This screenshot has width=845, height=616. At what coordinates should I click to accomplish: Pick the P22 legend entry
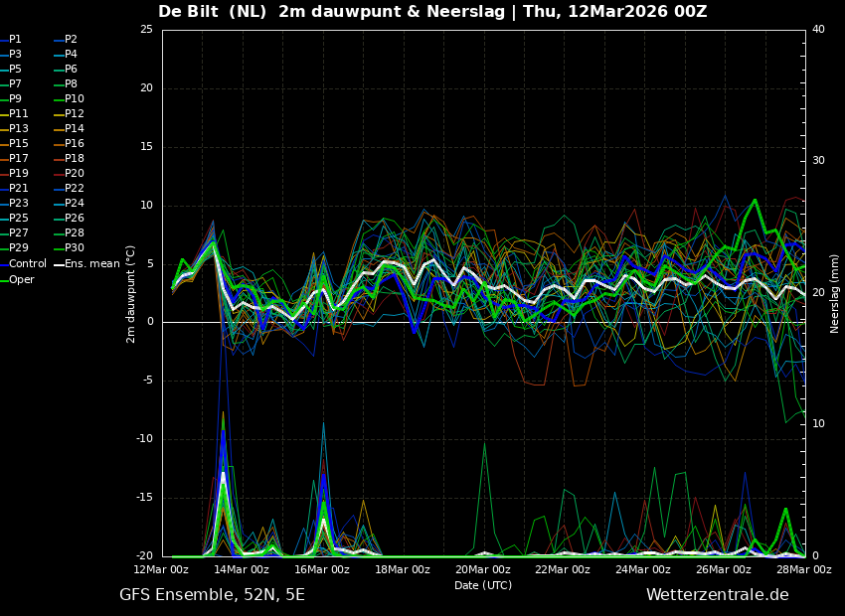coord(75,189)
